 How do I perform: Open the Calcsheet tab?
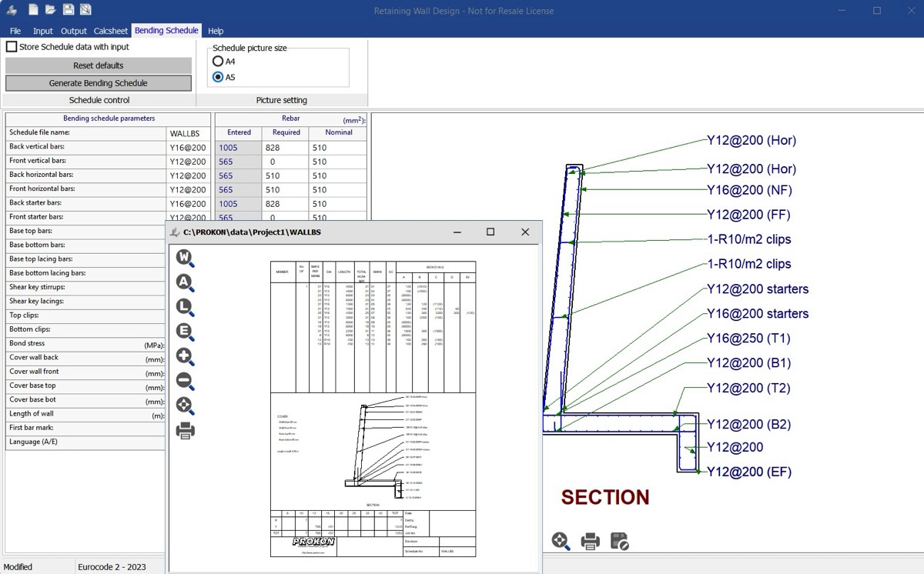click(x=111, y=31)
